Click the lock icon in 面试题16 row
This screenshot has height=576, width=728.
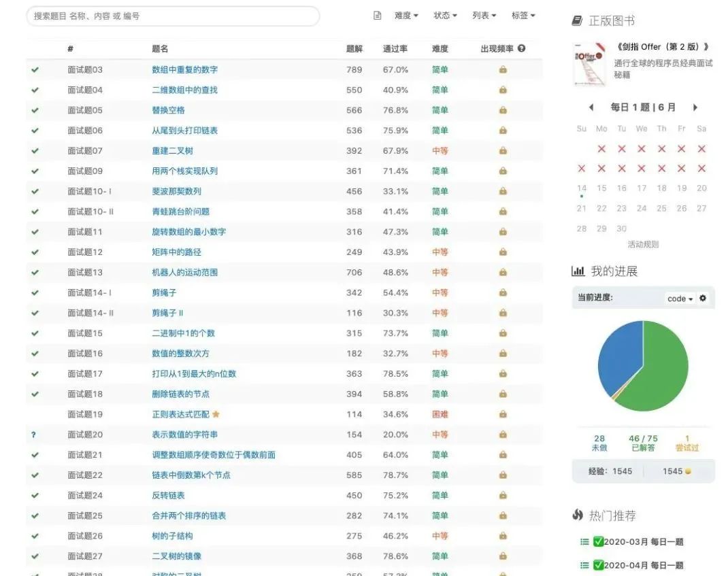pyautogui.click(x=503, y=353)
